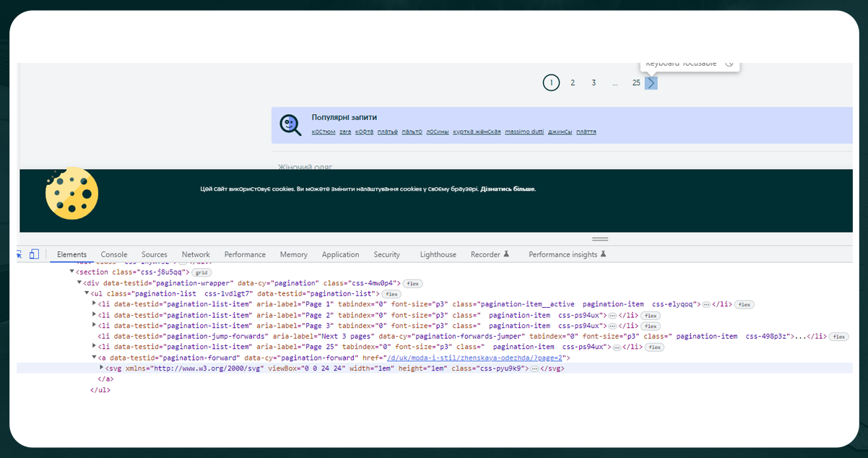Viewport: 868px width, 458px height.
Task: Collapse the pagination-list ul node
Action: point(87,293)
